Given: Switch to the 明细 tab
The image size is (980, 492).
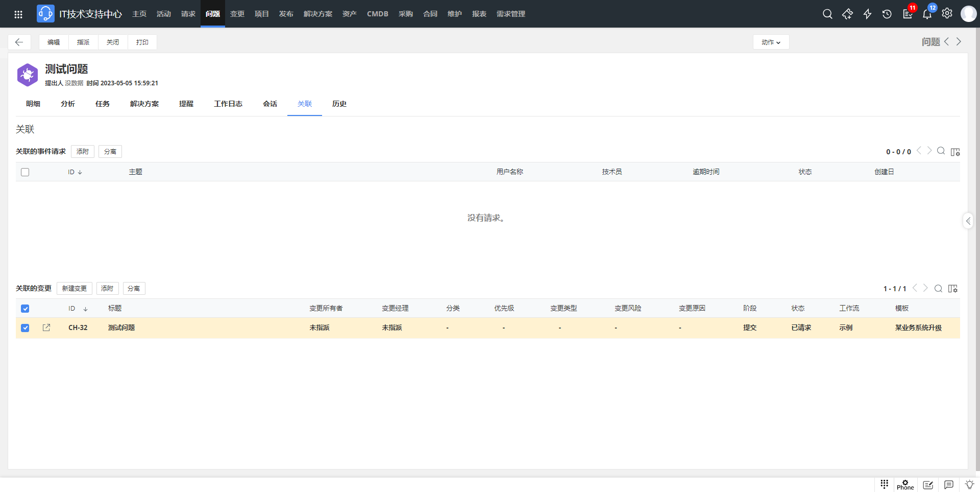Looking at the screenshot, I should (x=33, y=104).
